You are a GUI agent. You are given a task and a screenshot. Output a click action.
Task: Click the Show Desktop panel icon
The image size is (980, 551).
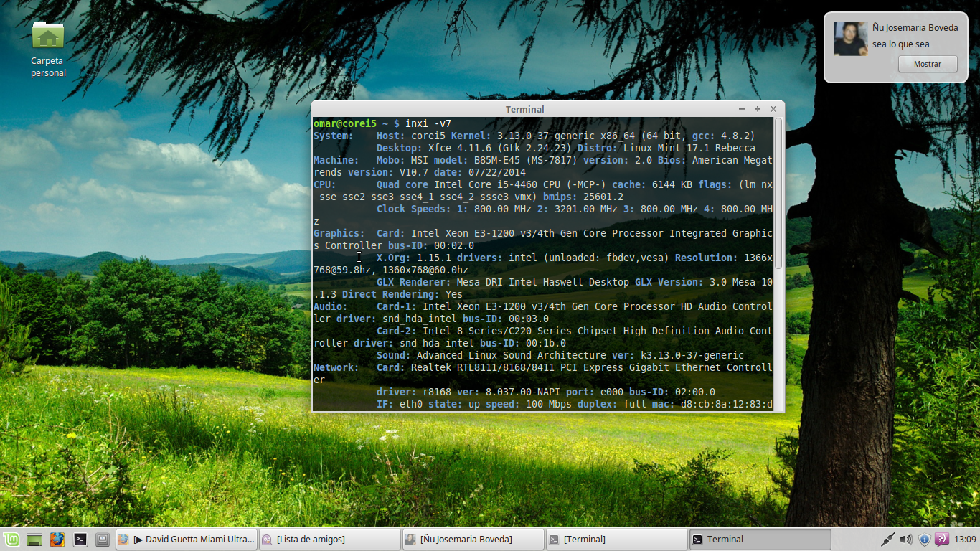[34, 540]
